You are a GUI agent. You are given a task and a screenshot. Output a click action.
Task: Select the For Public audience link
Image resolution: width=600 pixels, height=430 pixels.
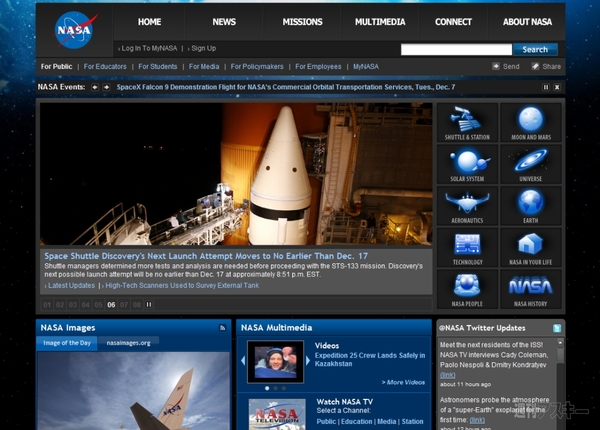click(56, 67)
